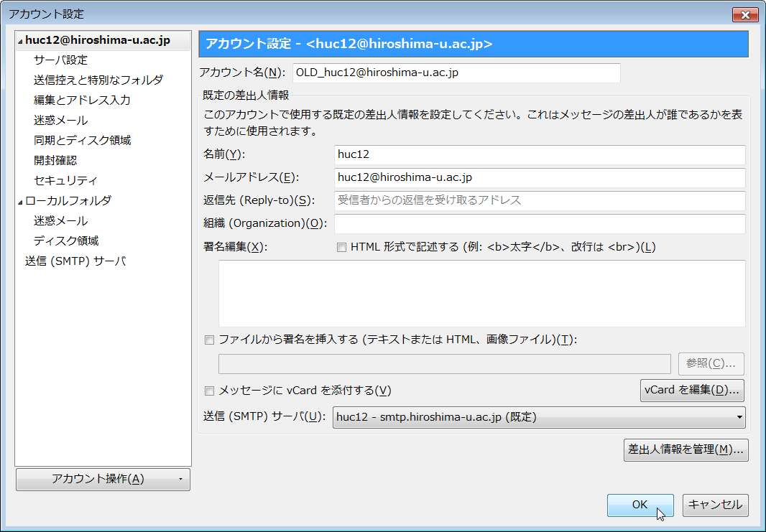Image resolution: width=766 pixels, height=532 pixels.
Task: Open 同期とディスク領域 page
Action: [82, 141]
